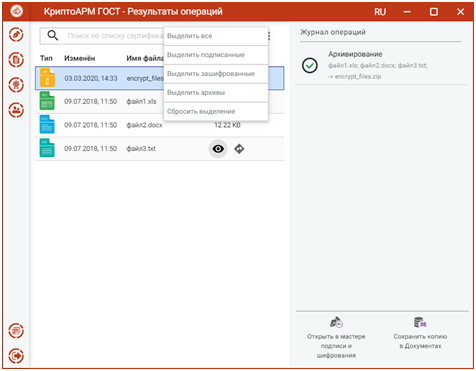The image size is (476, 371).
Task: Choose Выделить все from the menu
Action: 216,36
